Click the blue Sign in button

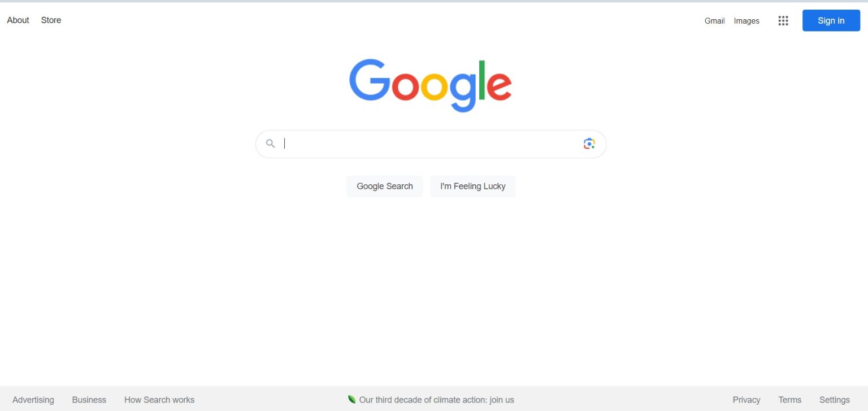pyautogui.click(x=831, y=20)
